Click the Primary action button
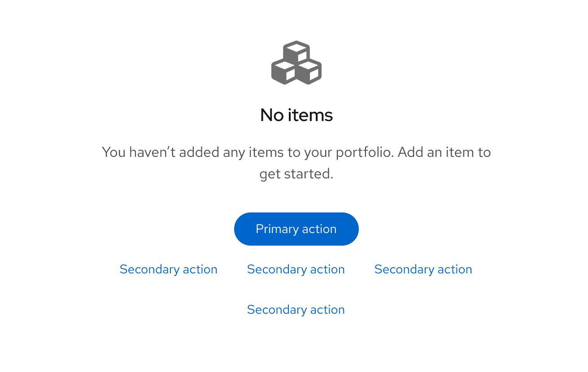The height and width of the screenshot is (372, 588). pyautogui.click(x=296, y=229)
